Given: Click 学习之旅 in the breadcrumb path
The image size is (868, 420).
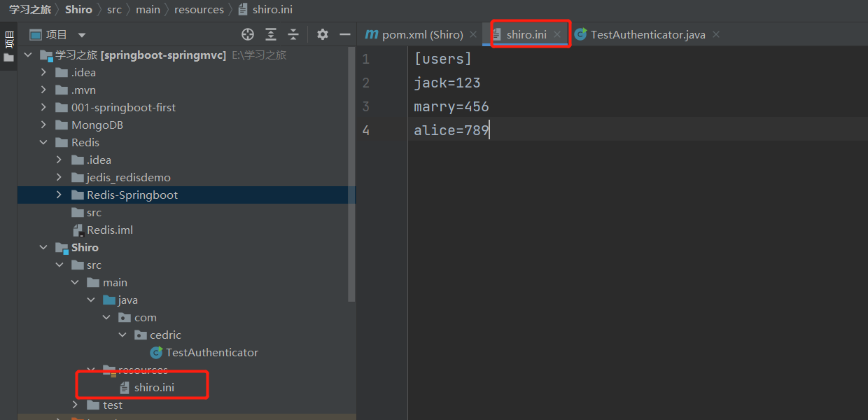Looking at the screenshot, I should (29, 10).
